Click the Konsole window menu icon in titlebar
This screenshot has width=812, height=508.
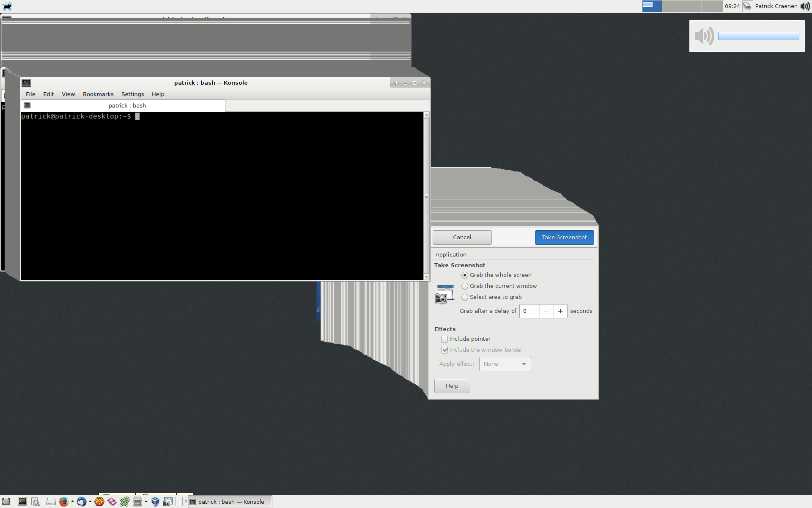[26, 83]
